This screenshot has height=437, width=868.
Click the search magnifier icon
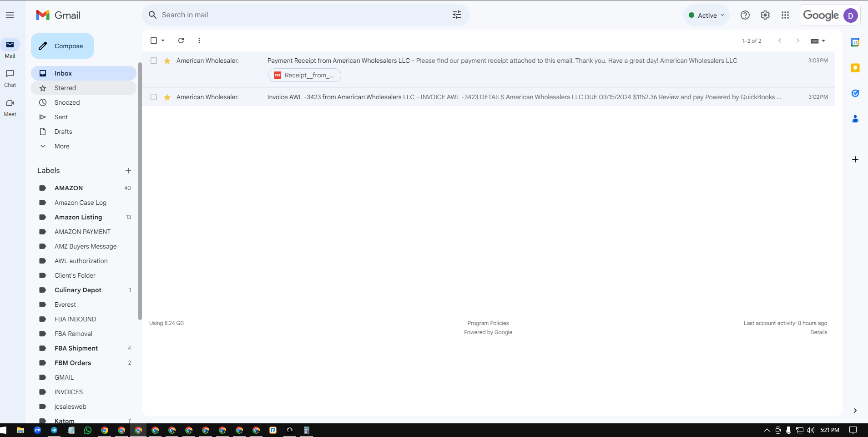153,15
